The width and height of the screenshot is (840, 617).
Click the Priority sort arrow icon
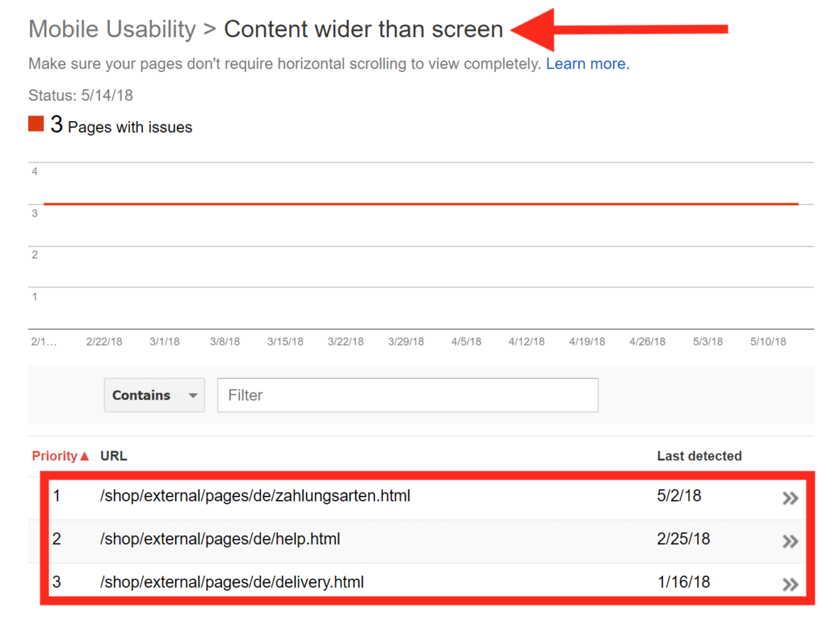coord(85,456)
